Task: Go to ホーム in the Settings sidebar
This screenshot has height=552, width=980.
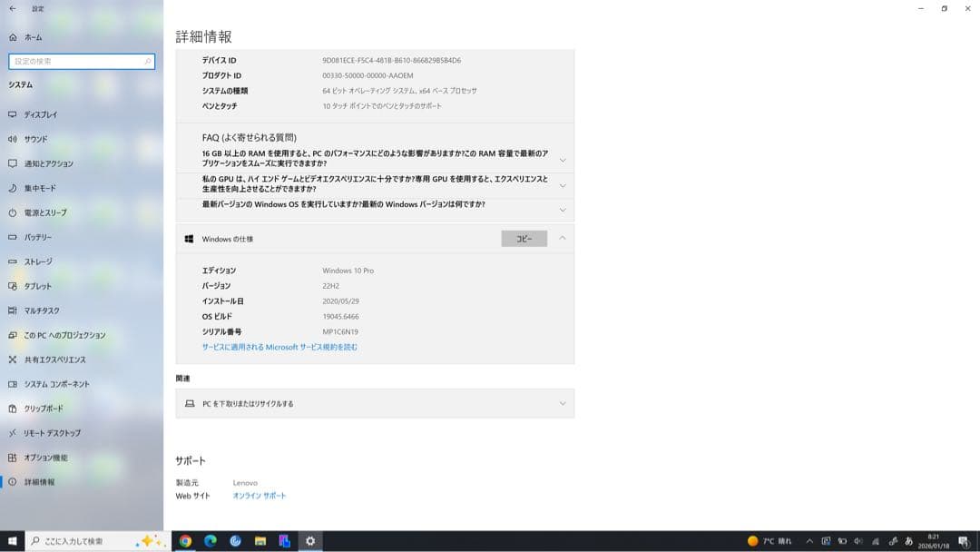Action: pos(34,37)
